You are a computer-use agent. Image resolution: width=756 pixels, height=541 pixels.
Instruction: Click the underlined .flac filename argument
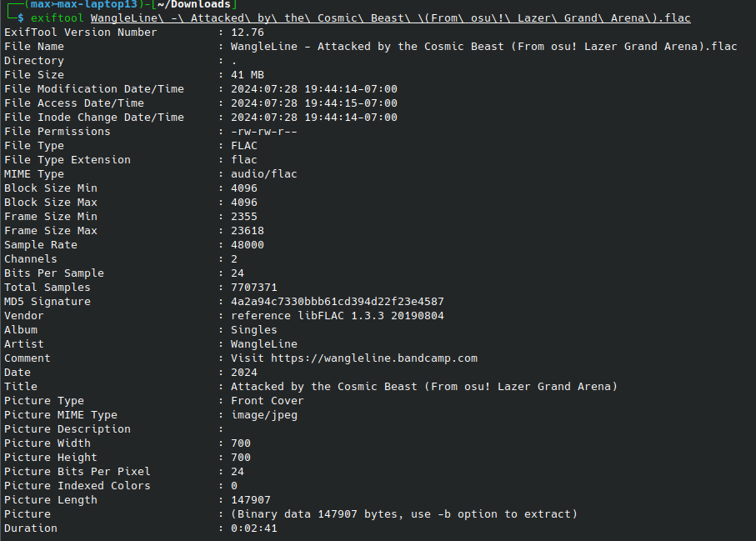click(390, 18)
